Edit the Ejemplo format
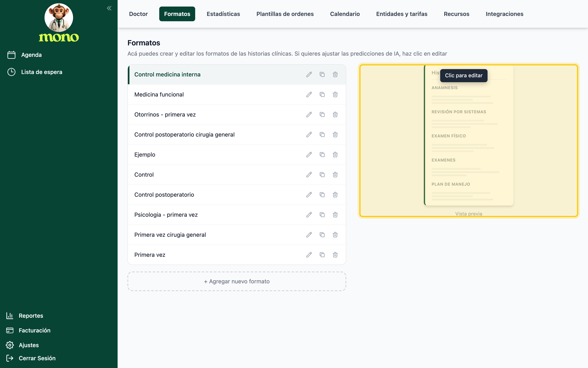588x368 pixels. point(309,155)
